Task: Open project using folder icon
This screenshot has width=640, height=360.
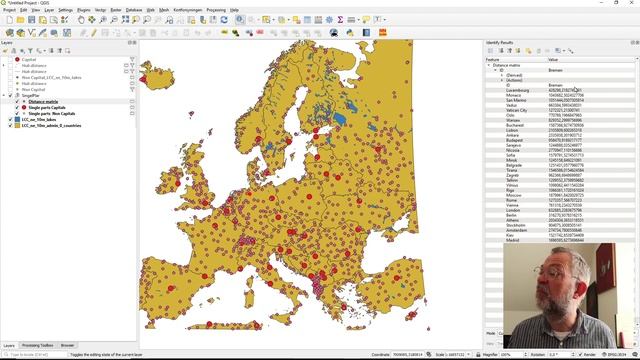Action: coord(20,20)
